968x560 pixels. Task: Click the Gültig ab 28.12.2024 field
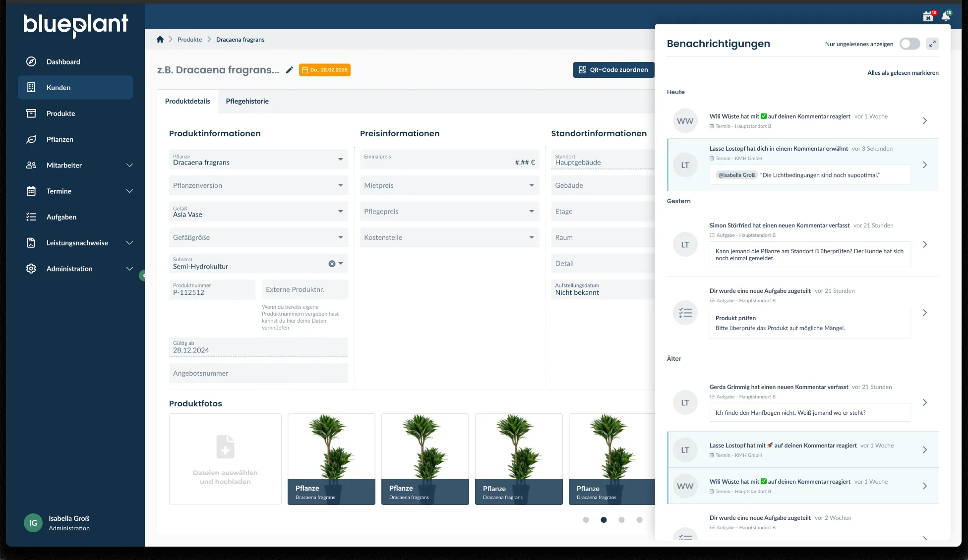click(x=258, y=347)
